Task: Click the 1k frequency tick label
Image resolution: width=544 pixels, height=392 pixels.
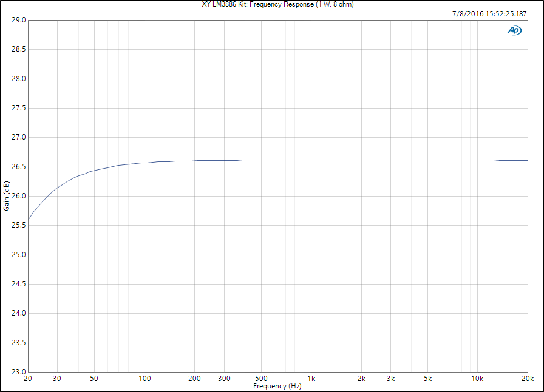Action: point(311,379)
